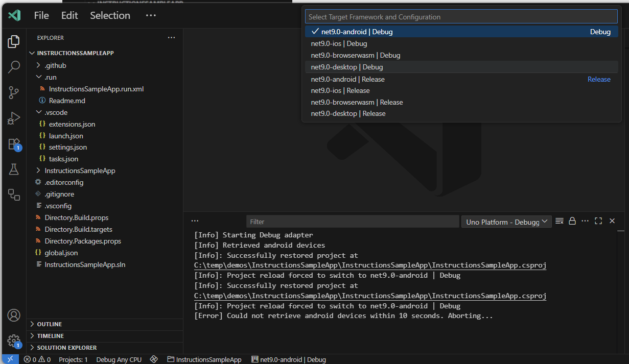Screen dimensions: 629x364
Task: Open settings.json file
Action: tap(105, 147)
